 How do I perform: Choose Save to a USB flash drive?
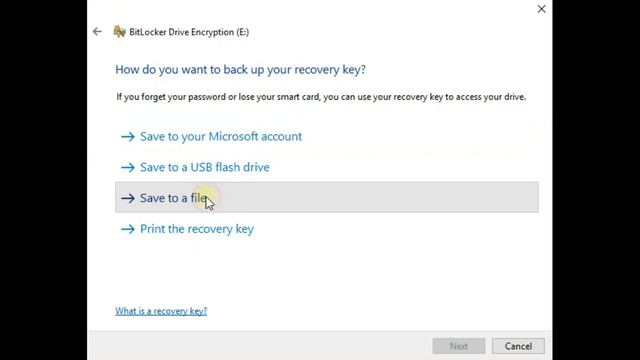[x=204, y=167]
